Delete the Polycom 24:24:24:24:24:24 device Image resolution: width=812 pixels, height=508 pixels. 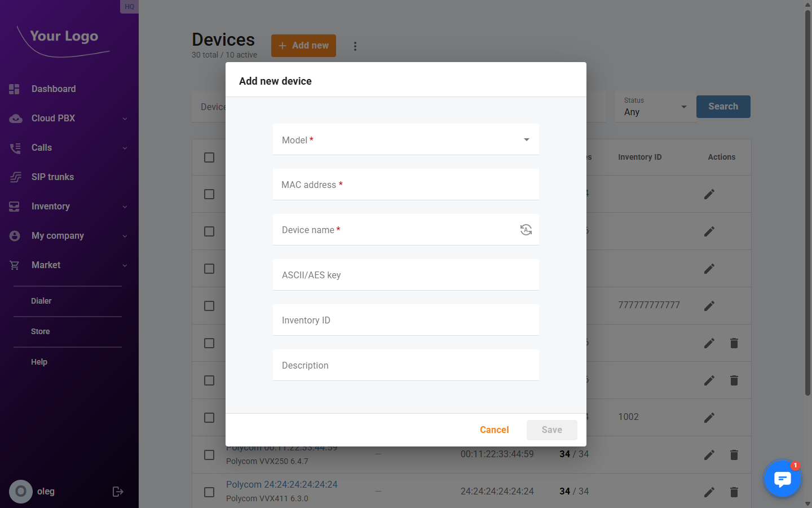point(734,492)
